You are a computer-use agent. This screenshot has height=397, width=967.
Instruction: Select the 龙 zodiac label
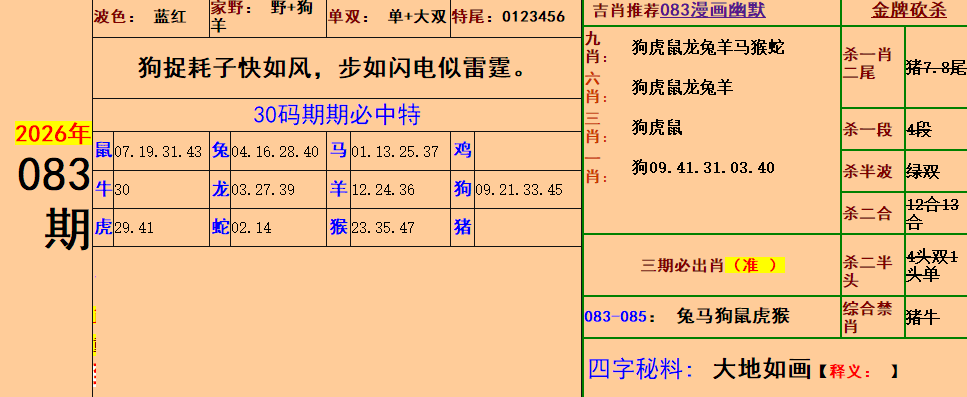pos(220,189)
